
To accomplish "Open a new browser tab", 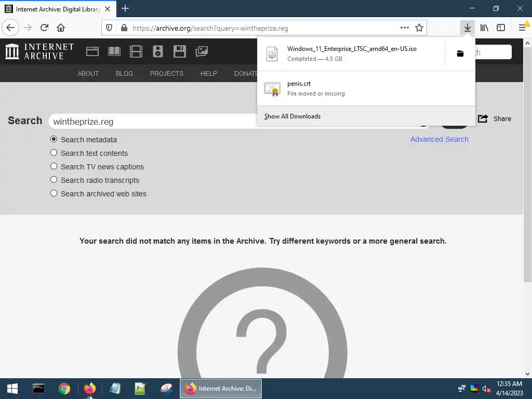I will [x=125, y=8].
